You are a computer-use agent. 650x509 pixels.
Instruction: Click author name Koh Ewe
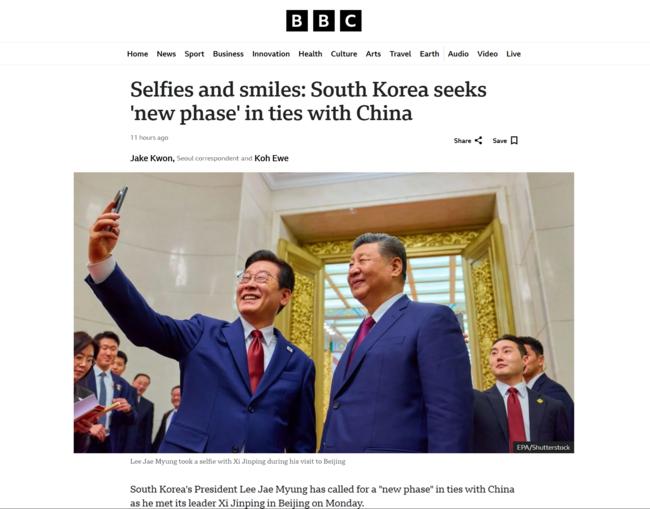click(x=272, y=158)
